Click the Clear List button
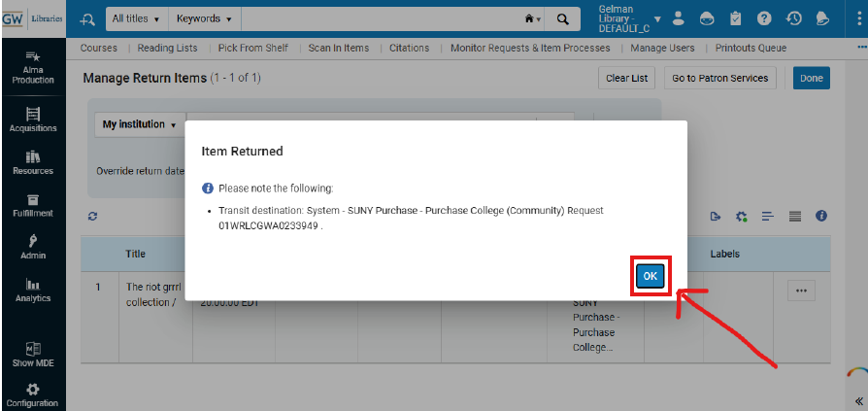This screenshot has width=868, height=411. pyautogui.click(x=626, y=78)
